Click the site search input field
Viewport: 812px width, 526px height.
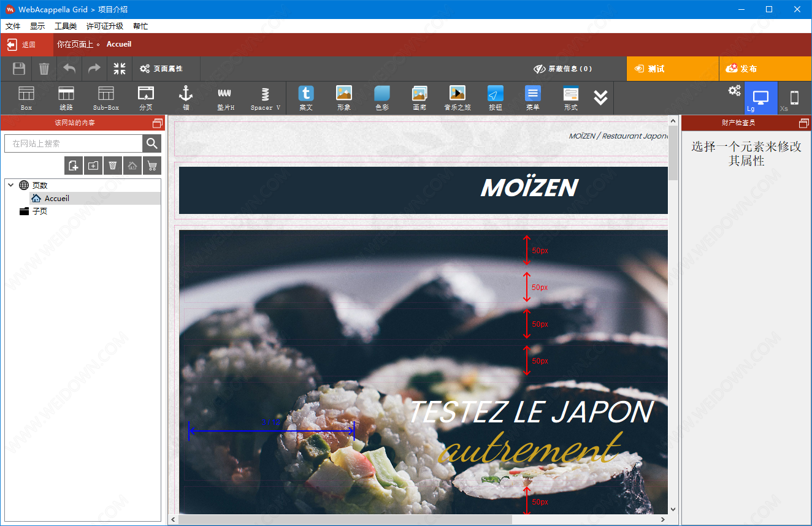pyautogui.click(x=74, y=143)
